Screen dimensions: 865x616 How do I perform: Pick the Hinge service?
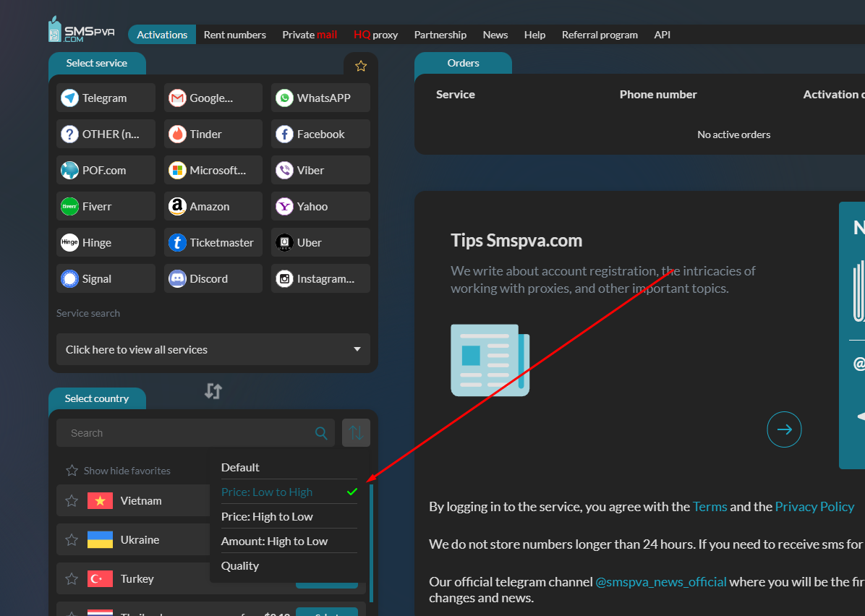tap(106, 242)
